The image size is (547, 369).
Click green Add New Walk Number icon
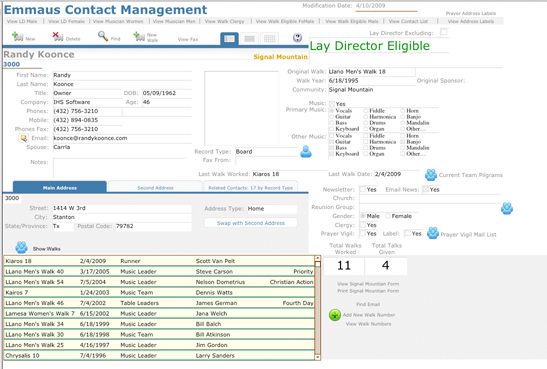335,315
